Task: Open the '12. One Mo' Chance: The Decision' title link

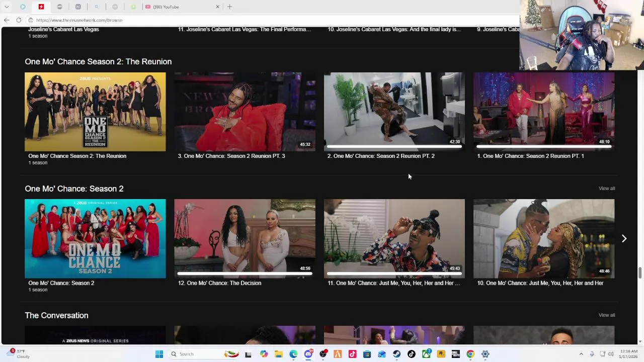Action: (x=219, y=283)
